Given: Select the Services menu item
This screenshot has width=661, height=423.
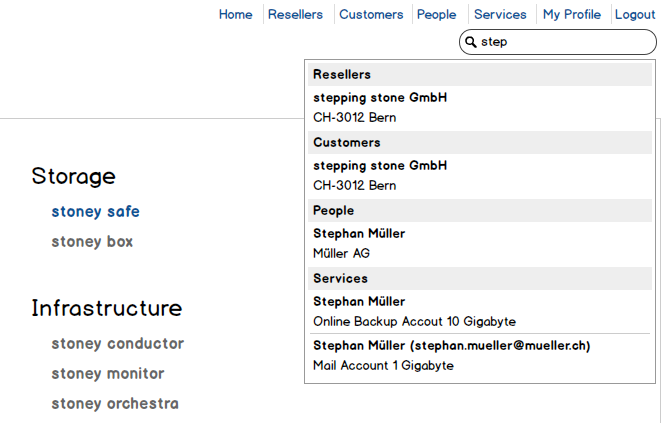Looking at the screenshot, I should (500, 14).
